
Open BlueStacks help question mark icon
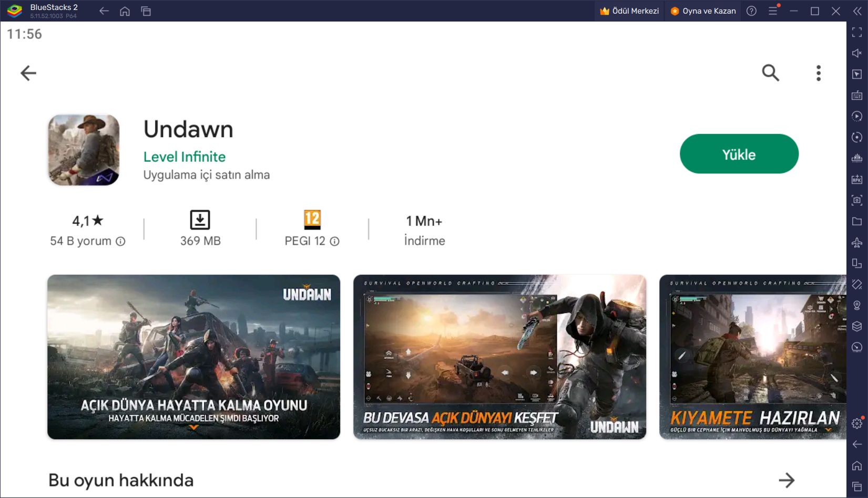click(x=752, y=11)
